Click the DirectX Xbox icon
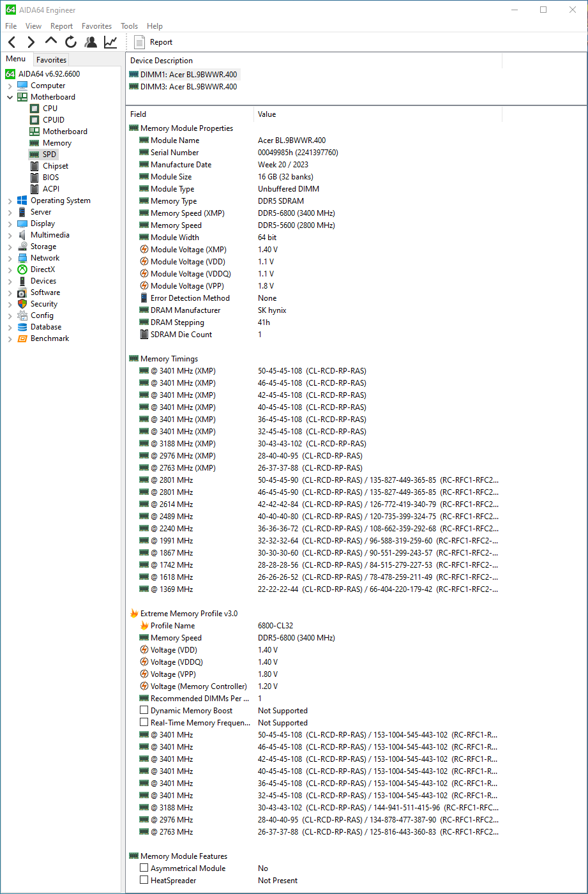588x894 pixels. [x=22, y=269]
